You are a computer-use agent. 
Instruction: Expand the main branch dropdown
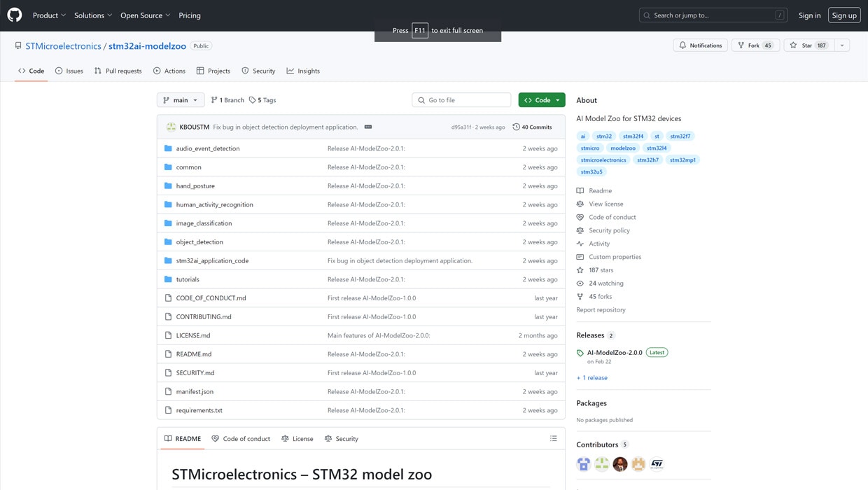pos(181,100)
